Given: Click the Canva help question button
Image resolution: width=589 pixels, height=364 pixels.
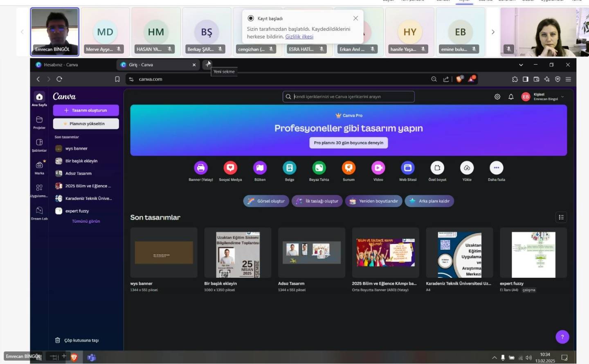Looking at the screenshot, I should [x=562, y=337].
